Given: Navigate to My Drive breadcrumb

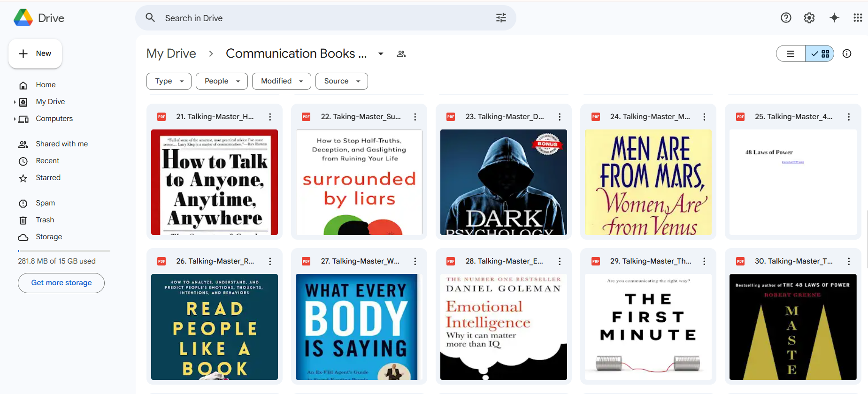Looking at the screenshot, I should tap(171, 53).
